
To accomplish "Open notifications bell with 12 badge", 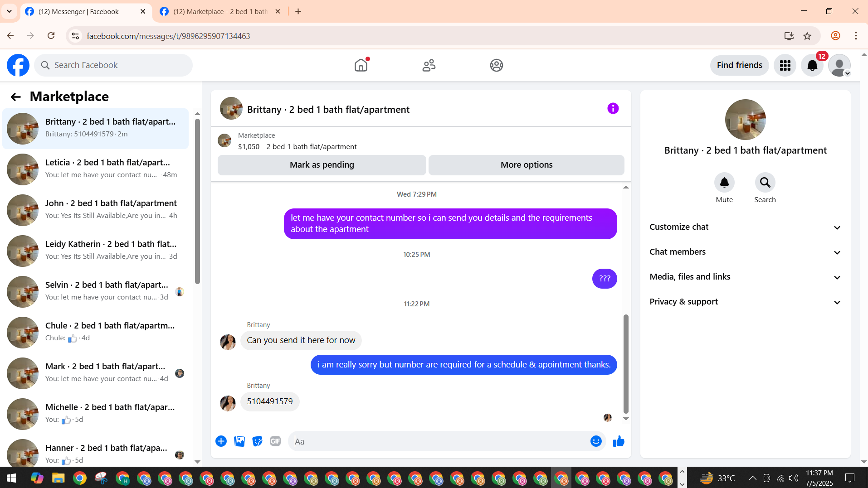I will (812, 65).
